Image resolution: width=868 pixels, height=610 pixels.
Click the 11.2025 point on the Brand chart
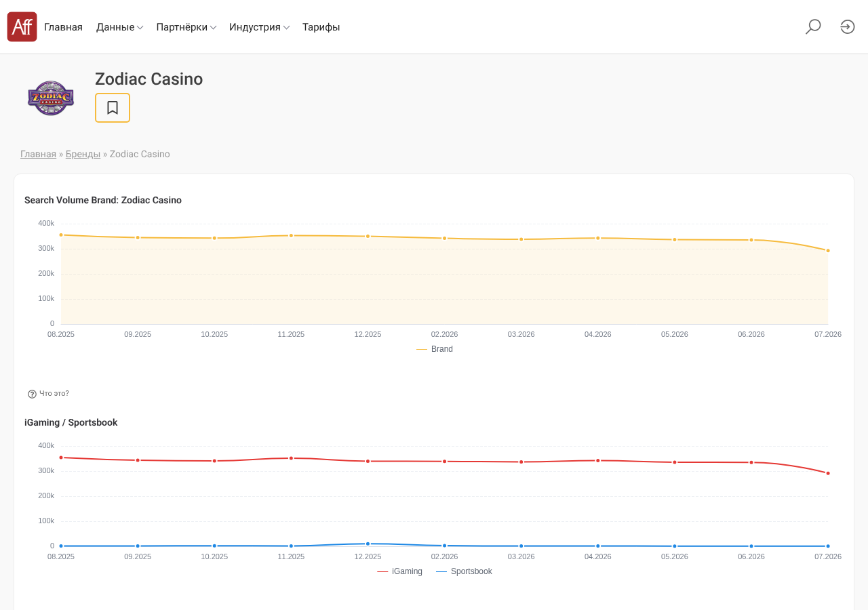[291, 236]
